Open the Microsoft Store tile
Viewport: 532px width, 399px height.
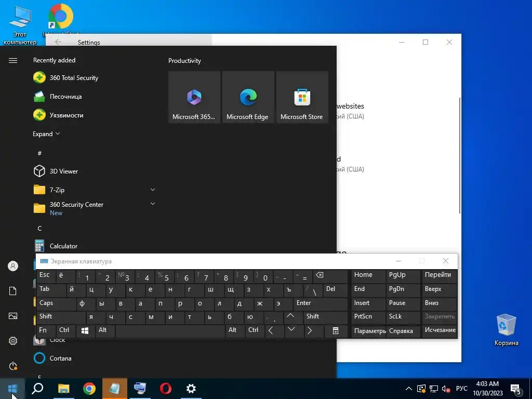tap(302, 97)
